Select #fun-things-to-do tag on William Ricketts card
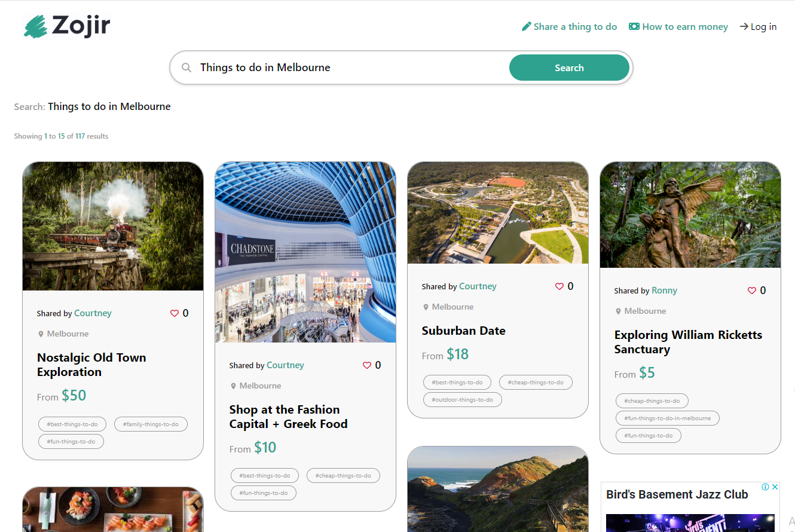The image size is (795, 532). 649,436
